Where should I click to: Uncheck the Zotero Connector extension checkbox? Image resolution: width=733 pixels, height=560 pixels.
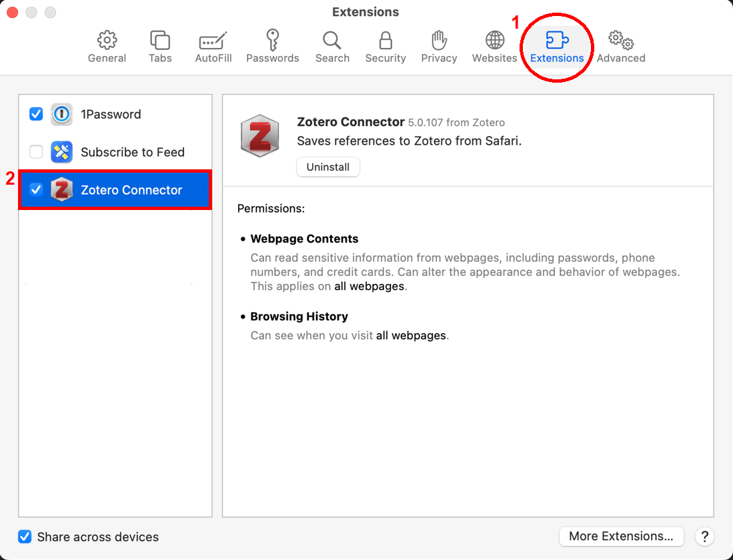pyautogui.click(x=37, y=190)
